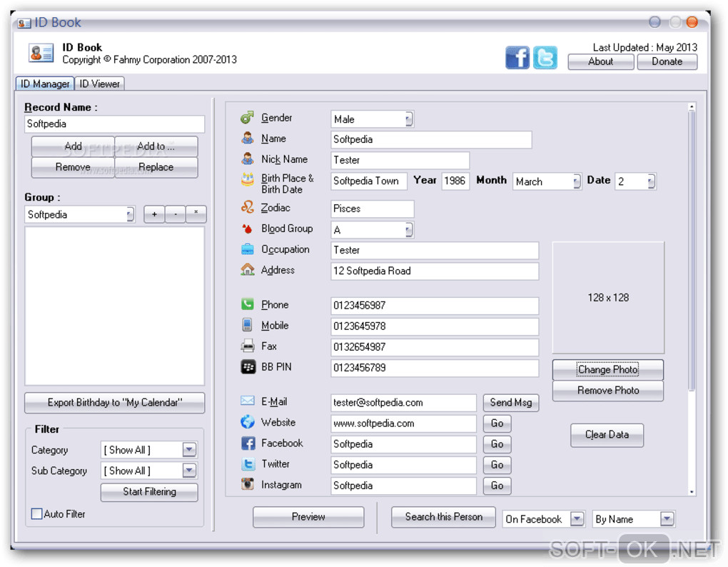Image resolution: width=728 pixels, height=567 pixels.
Task: Switch to the ID Viewer tab
Action: (x=99, y=84)
